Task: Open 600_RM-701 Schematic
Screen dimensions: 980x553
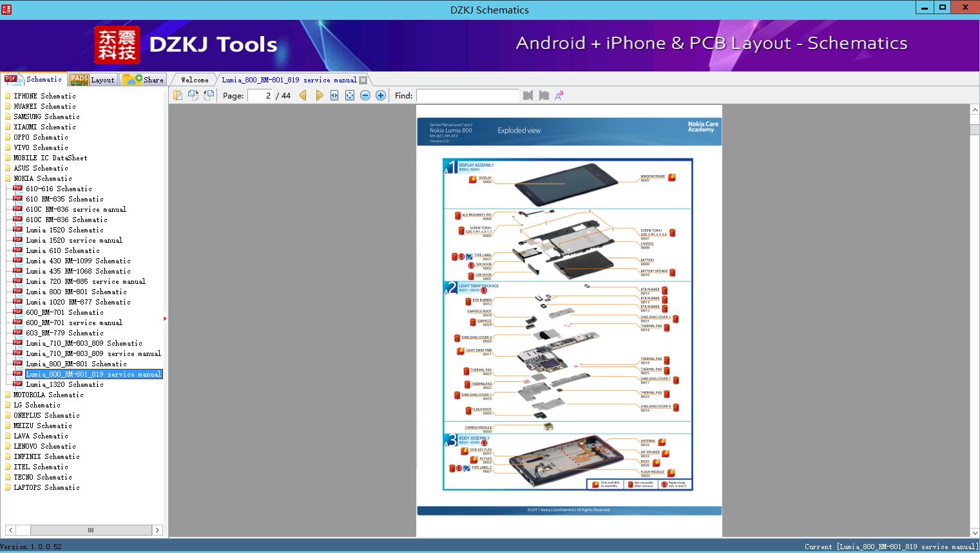Action: (x=64, y=312)
